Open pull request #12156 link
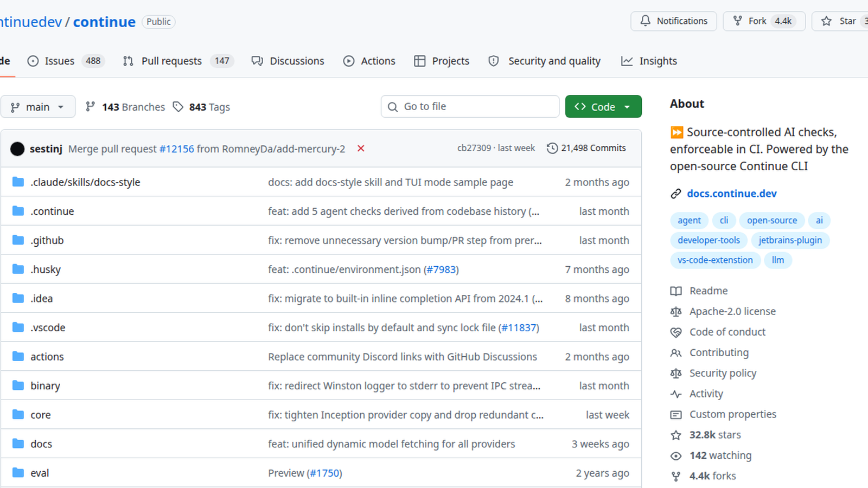This screenshot has height=488, width=868. [x=176, y=149]
